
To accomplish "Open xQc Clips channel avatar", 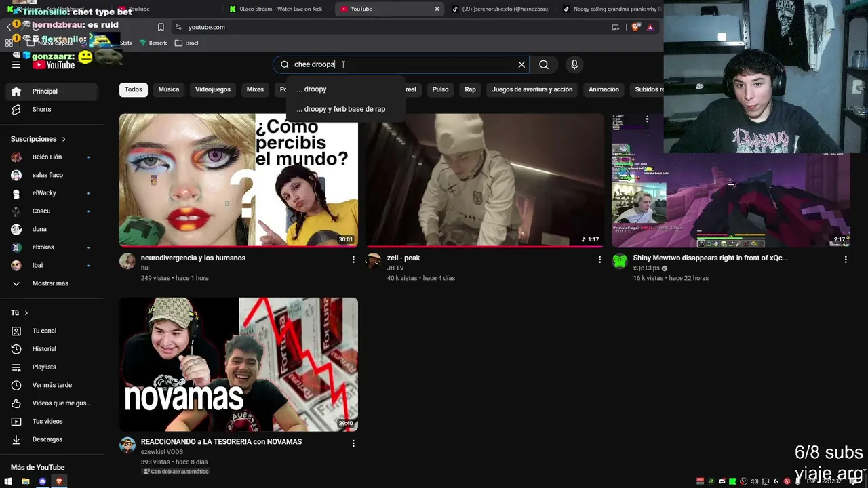I will 620,262.
